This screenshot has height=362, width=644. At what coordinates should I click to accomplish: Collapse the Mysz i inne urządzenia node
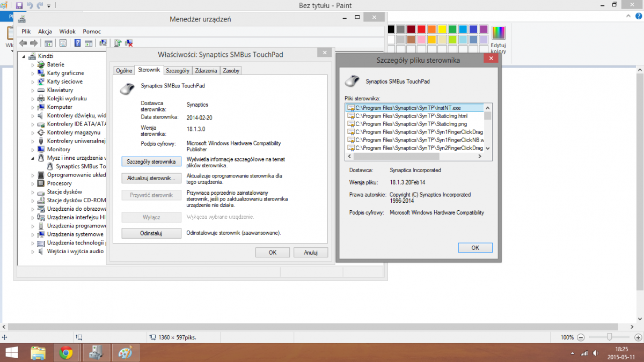pyautogui.click(x=33, y=158)
